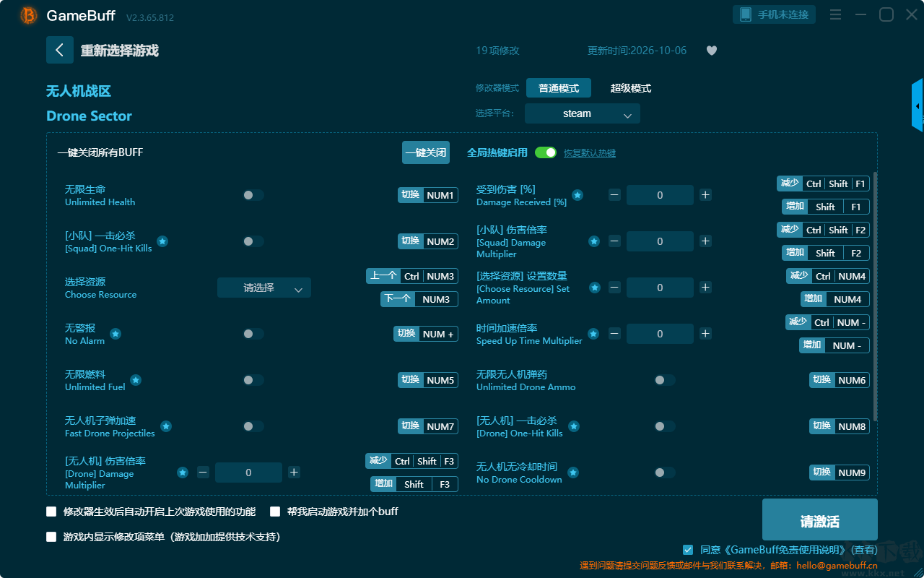Click the GameBuff logo icon
The height and width of the screenshot is (578, 924).
[29, 15]
